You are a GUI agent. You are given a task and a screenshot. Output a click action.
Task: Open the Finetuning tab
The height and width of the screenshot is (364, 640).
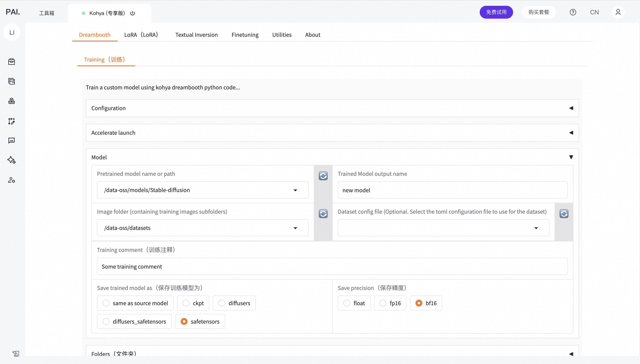(245, 35)
